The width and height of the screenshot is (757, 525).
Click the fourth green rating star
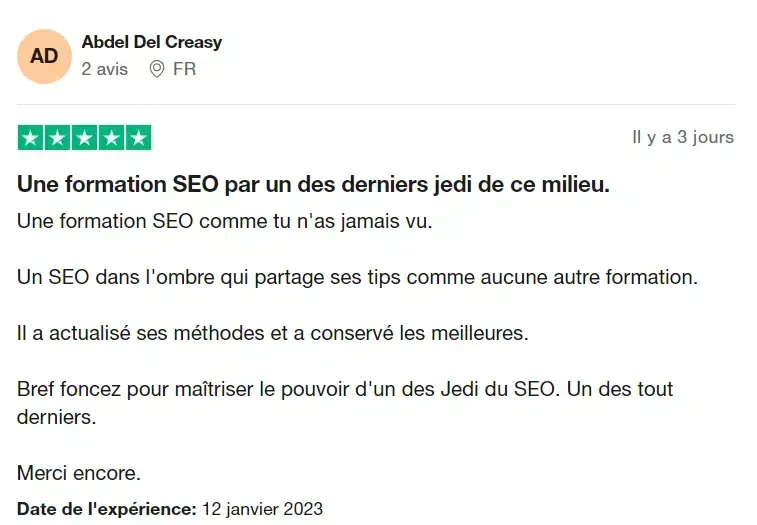112,138
